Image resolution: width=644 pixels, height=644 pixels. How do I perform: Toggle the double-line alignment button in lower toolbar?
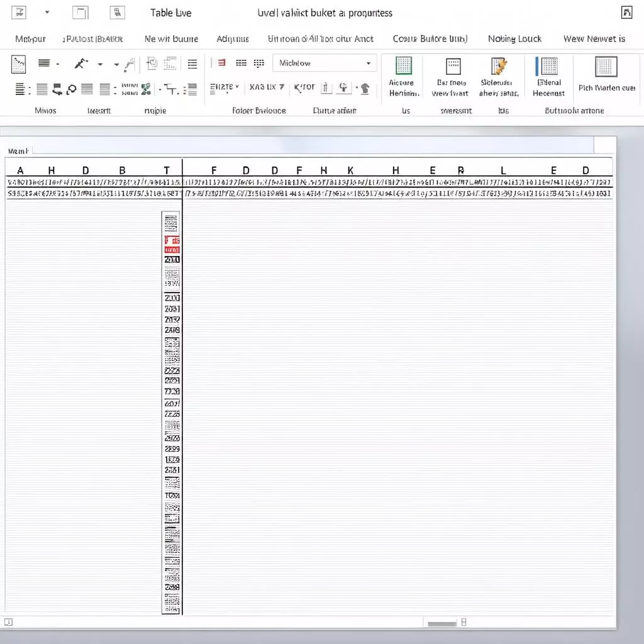click(21, 89)
